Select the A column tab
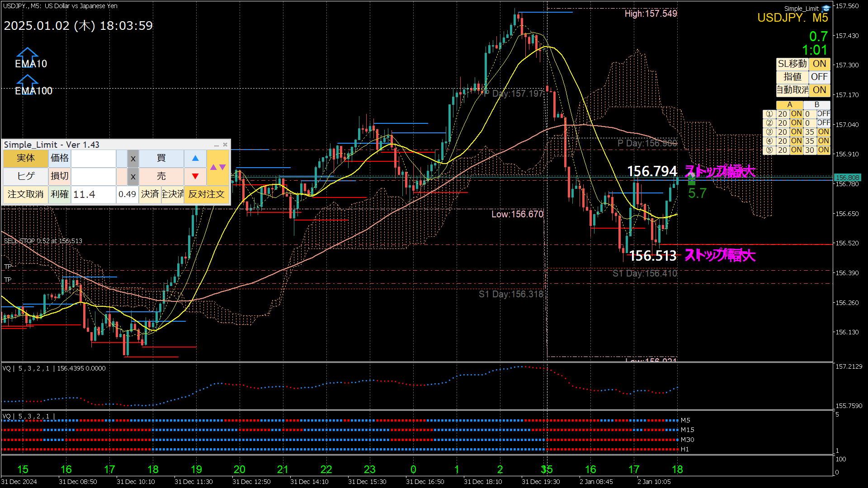Image resolution: width=868 pixels, height=488 pixels. [789, 105]
